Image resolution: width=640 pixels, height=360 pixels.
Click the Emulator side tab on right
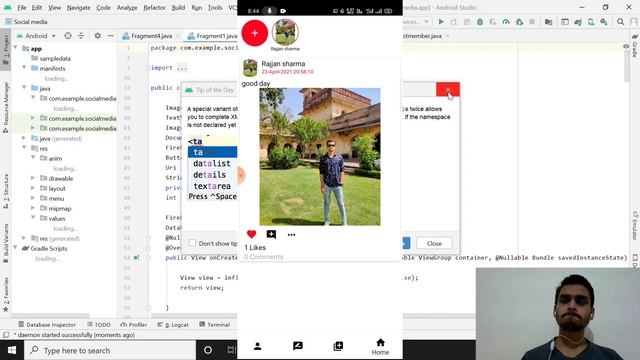[635, 224]
